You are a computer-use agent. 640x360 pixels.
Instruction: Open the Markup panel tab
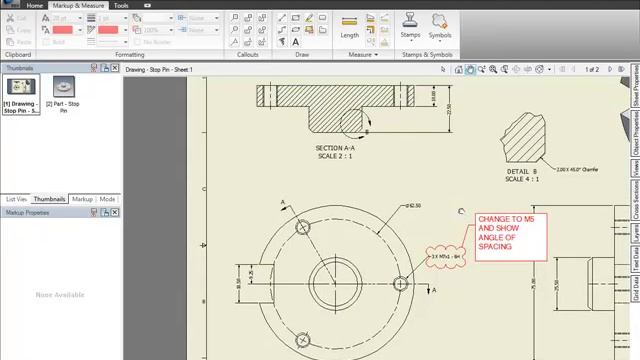(x=82, y=199)
